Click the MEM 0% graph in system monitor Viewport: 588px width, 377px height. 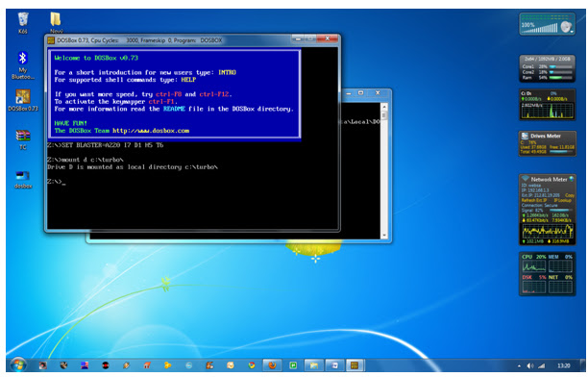coord(560,266)
